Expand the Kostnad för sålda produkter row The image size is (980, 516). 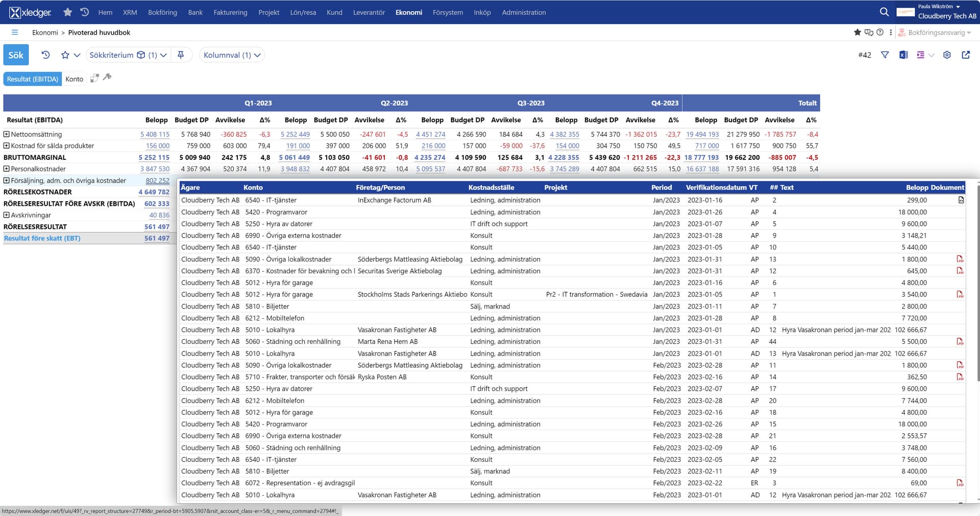click(x=7, y=146)
